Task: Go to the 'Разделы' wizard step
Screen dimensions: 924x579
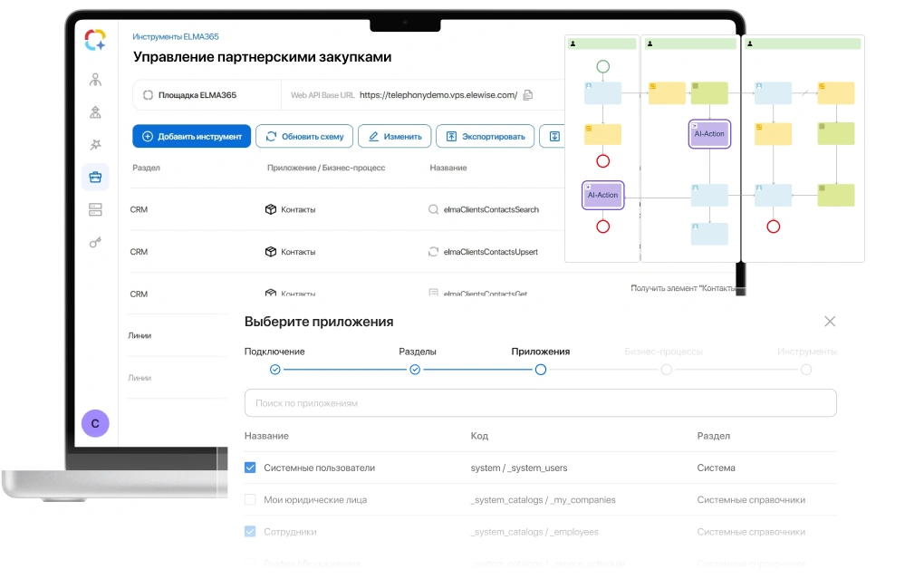Action: click(415, 370)
